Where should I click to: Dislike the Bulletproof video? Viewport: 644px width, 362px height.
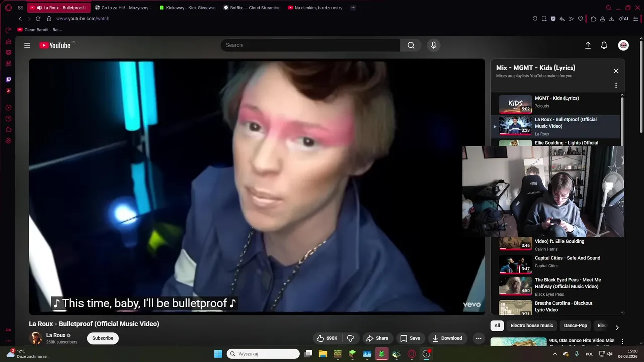click(x=350, y=338)
